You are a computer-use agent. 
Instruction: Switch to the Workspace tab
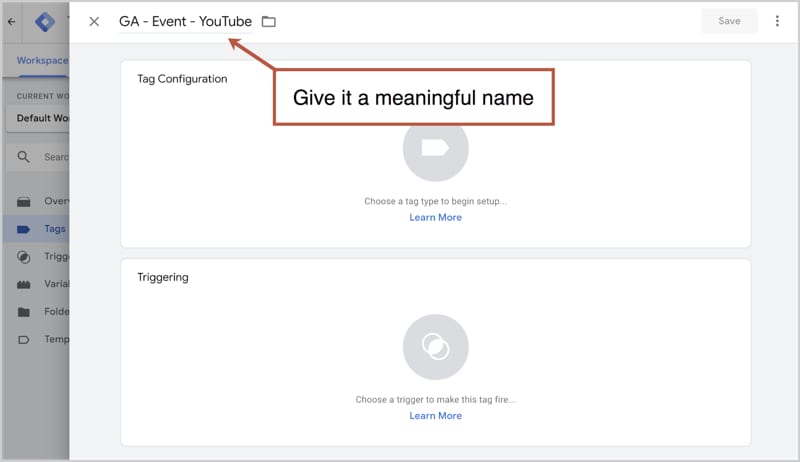click(x=42, y=60)
